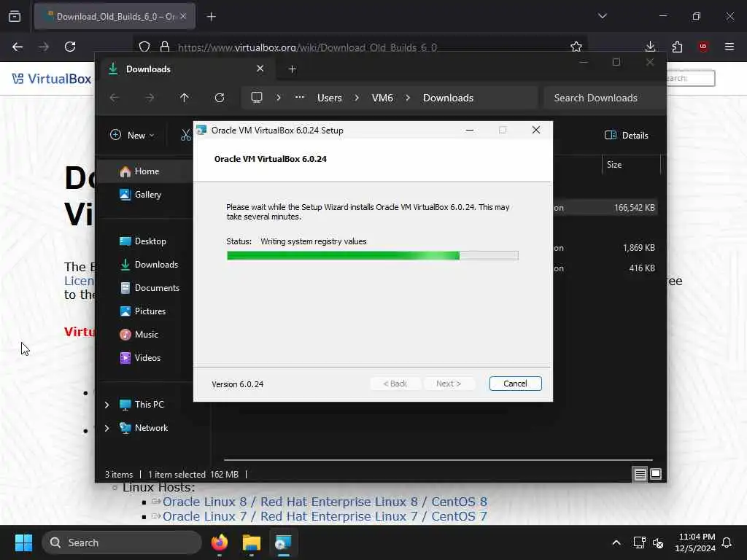Select the 1,869 KB file row
The image size is (747, 560).
point(605,248)
